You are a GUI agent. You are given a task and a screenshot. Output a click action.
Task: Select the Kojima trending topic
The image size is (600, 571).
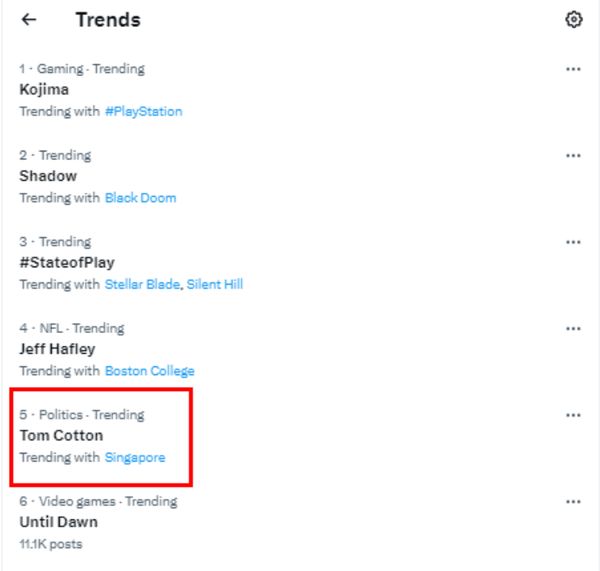click(44, 90)
